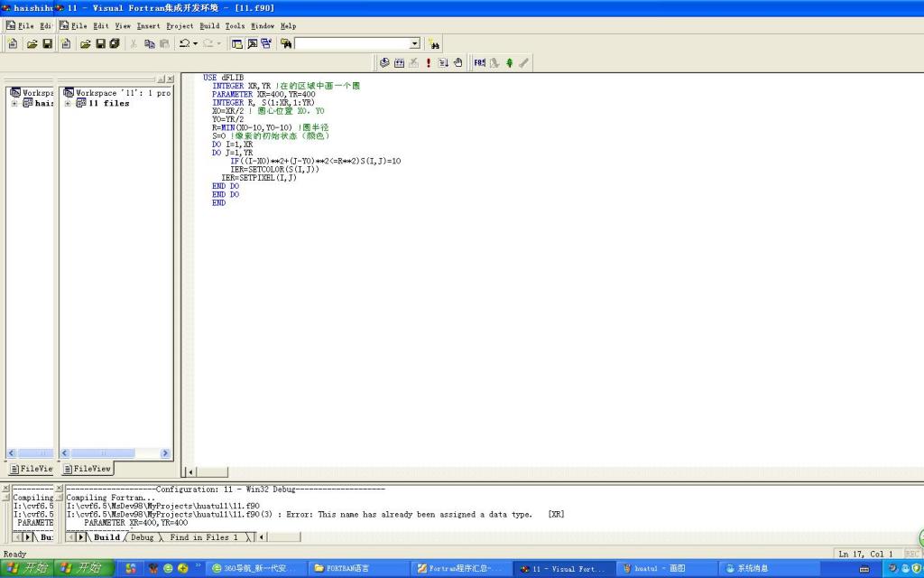Run program with red exclamation icon
This screenshot has height=578, width=924.
tap(429, 62)
